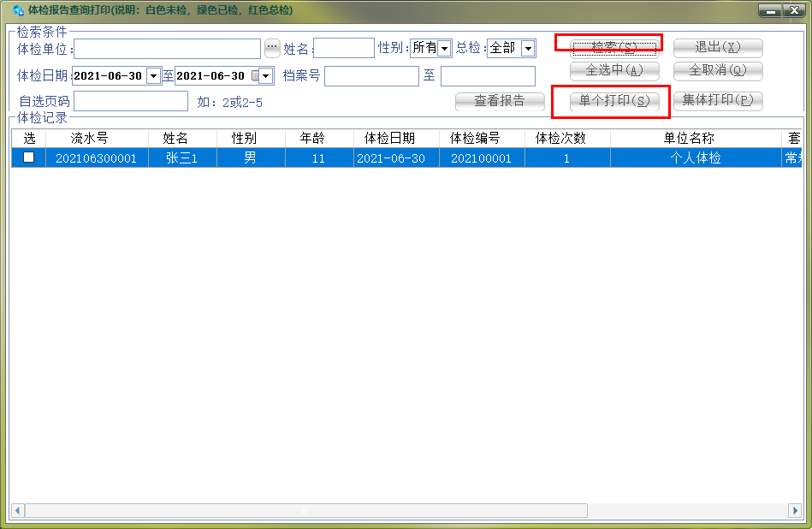
Task: Click the scrollbar right arrow
Action: tap(796, 510)
